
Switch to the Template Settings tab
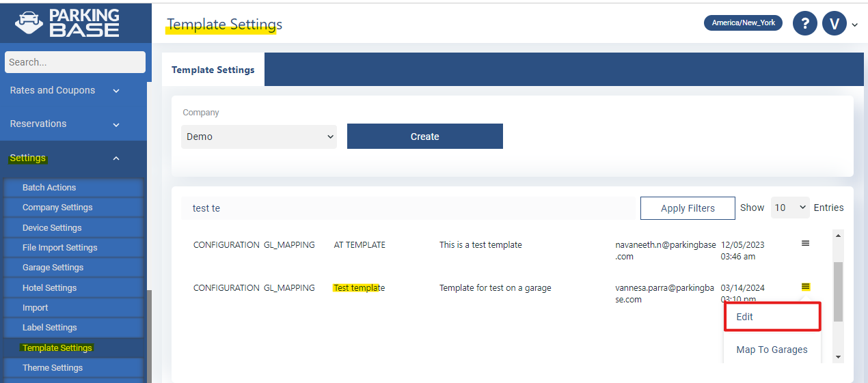click(213, 70)
